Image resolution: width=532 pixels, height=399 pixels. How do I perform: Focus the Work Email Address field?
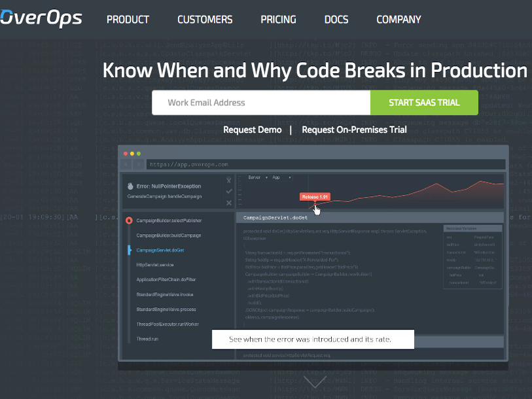pos(260,103)
